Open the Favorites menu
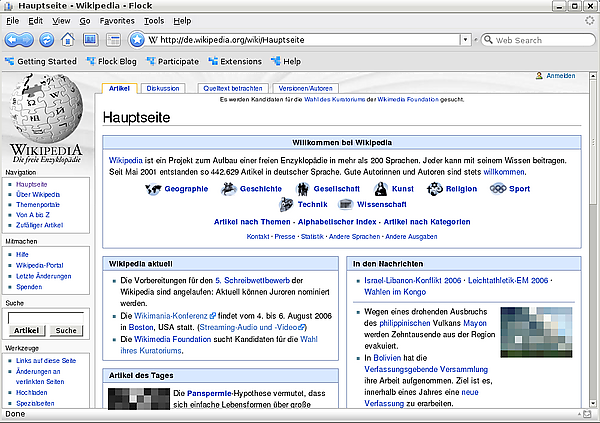 117,21
